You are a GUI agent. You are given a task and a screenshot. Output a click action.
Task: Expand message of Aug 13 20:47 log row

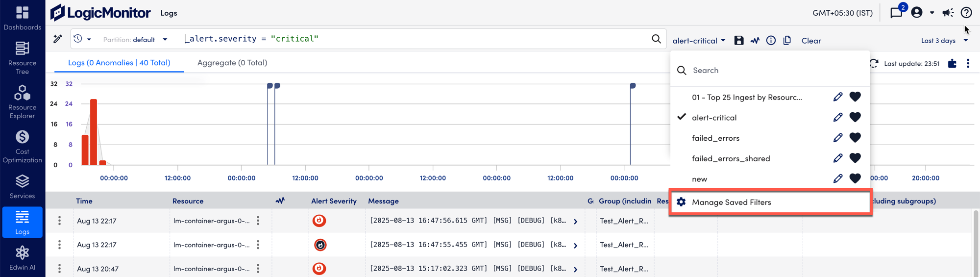[576, 269]
